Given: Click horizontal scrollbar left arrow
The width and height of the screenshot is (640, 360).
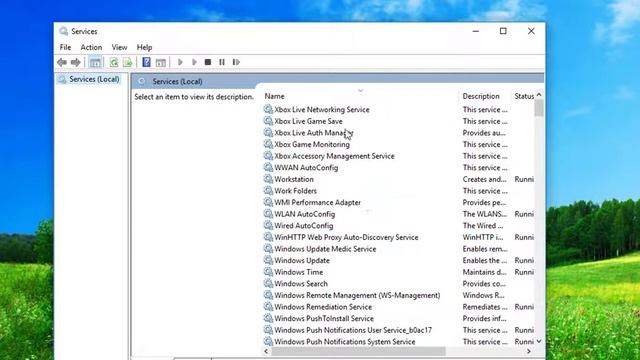Looking at the screenshot, I should click(267, 351).
